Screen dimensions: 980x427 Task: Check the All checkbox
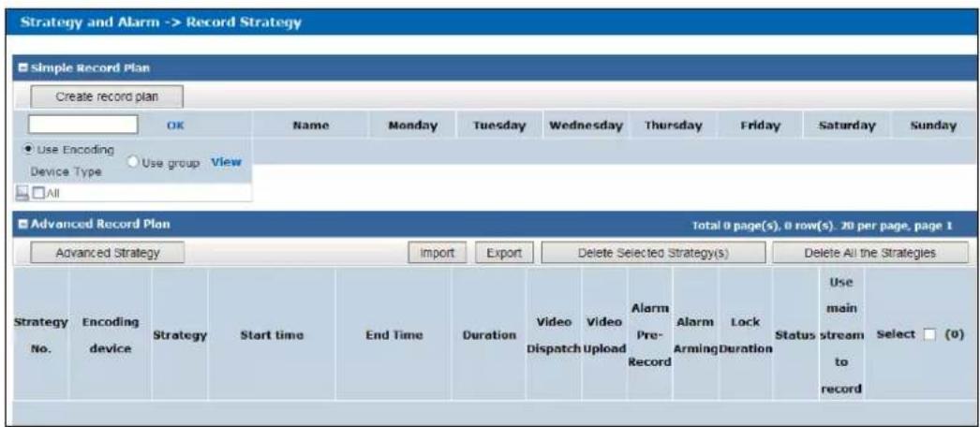coord(38,194)
